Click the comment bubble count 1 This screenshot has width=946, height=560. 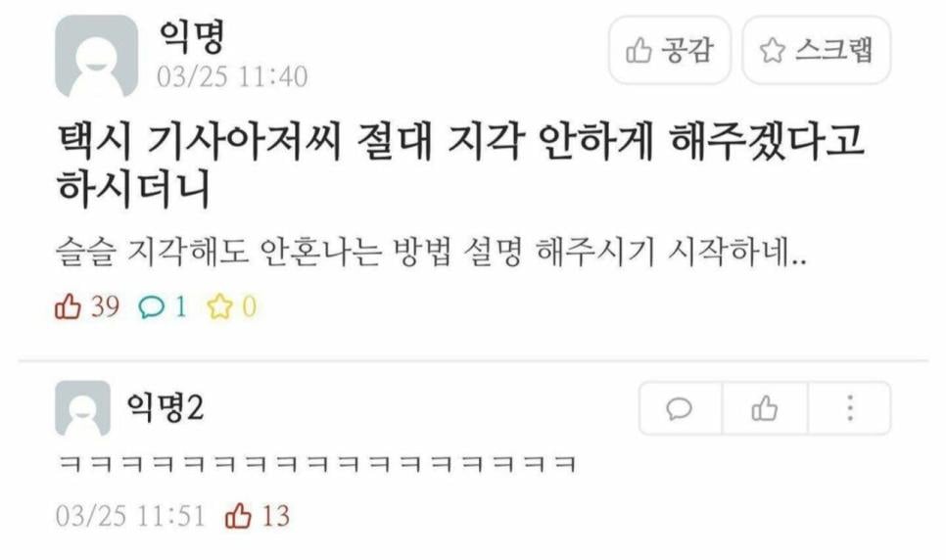point(163,306)
